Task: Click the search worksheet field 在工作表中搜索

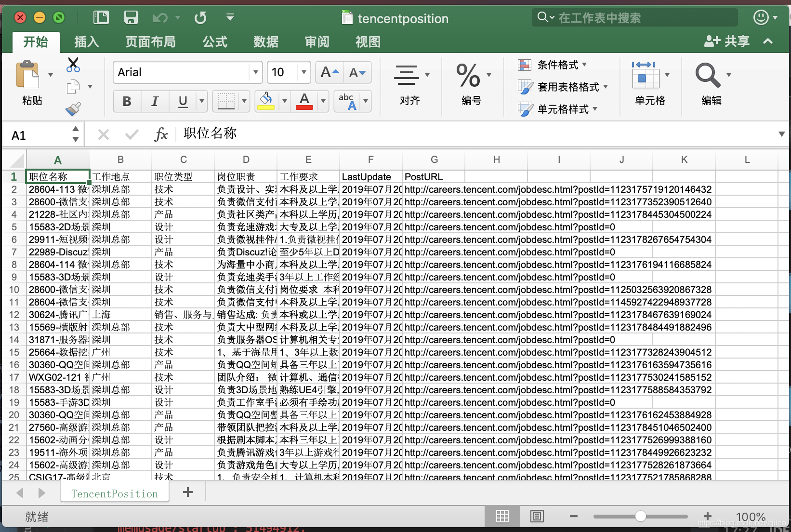Action: (635, 18)
